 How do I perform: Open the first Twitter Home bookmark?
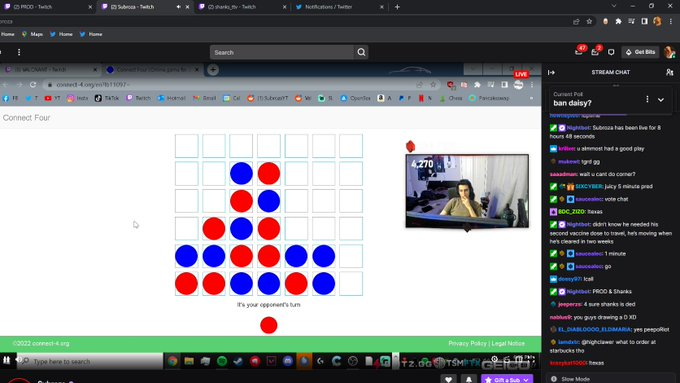click(61, 34)
